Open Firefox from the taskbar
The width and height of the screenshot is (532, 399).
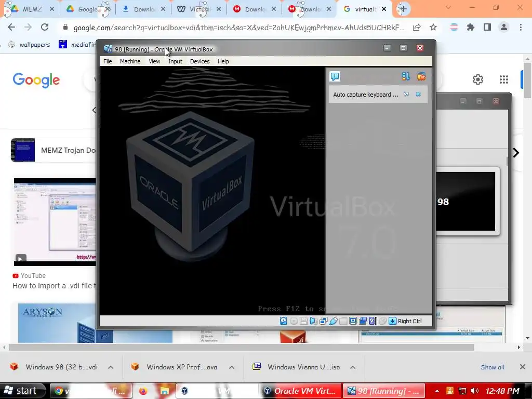coord(143,391)
